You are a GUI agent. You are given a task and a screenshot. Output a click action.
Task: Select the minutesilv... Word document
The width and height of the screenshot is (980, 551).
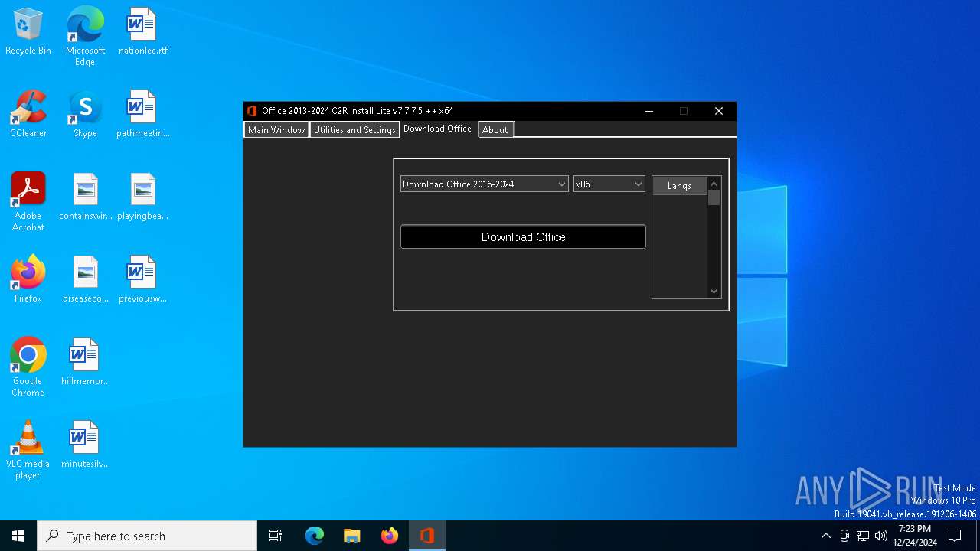click(85, 445)
